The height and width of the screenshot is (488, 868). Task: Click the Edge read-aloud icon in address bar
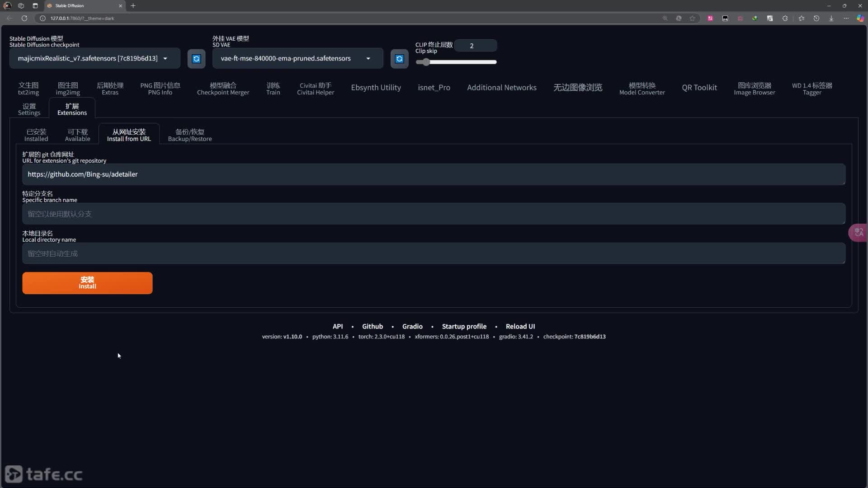pyautogui.click(x=679, y=19)
